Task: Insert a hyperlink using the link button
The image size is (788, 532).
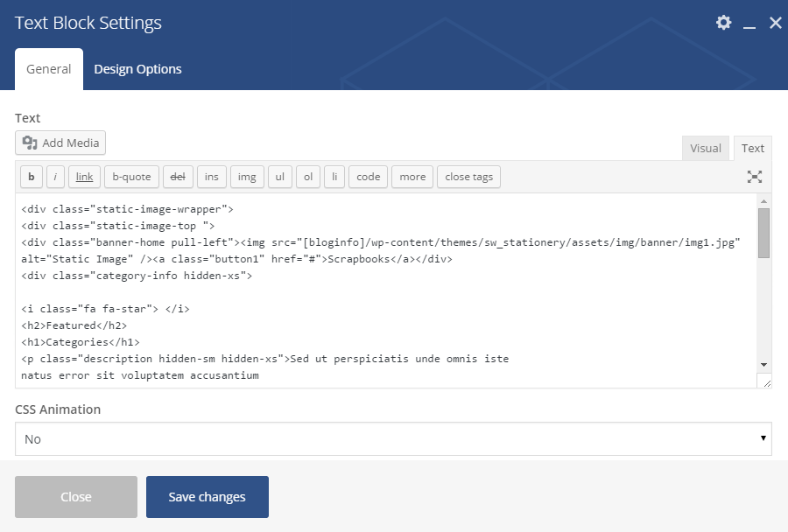Action: [x=84, y=177]
